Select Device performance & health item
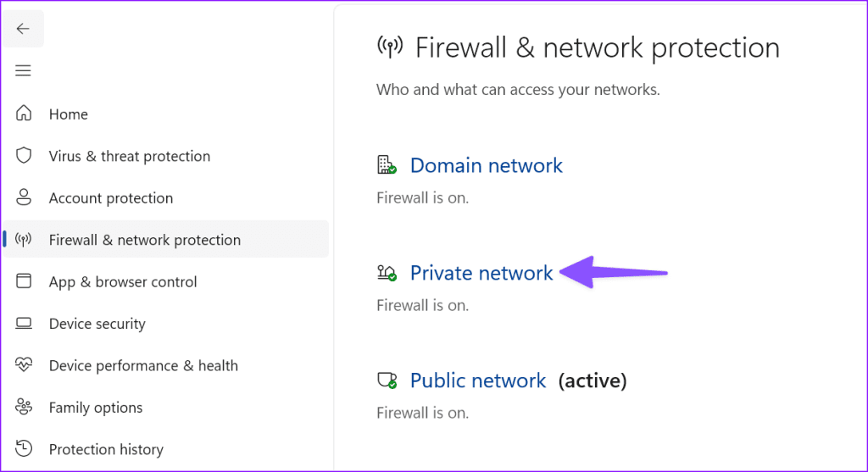Viewport: 868px width, 472px height. (x=143, y=365)
